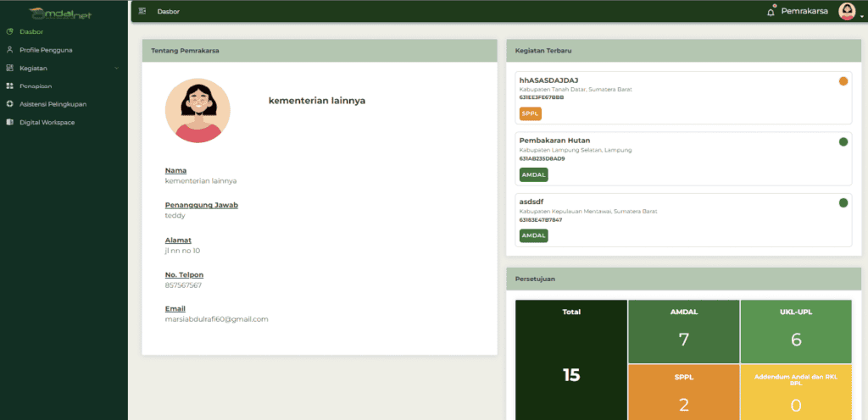This screenshot has width=868, height=420.
Task: Click the Amdalnet logo
Action: pyautogui.click(x=61, y=13)
